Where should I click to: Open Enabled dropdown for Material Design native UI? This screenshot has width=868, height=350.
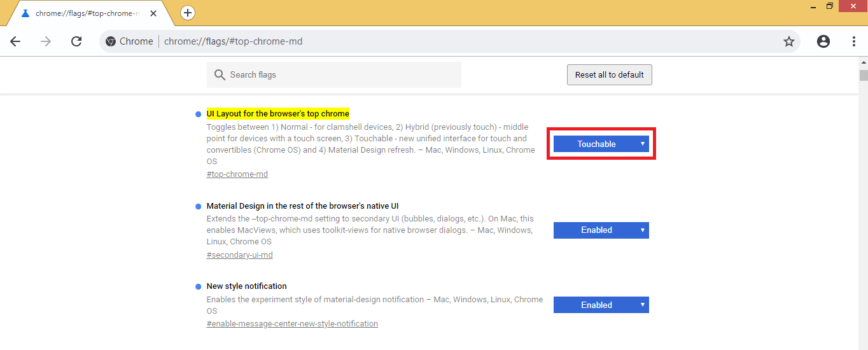(x=601, y=230)
